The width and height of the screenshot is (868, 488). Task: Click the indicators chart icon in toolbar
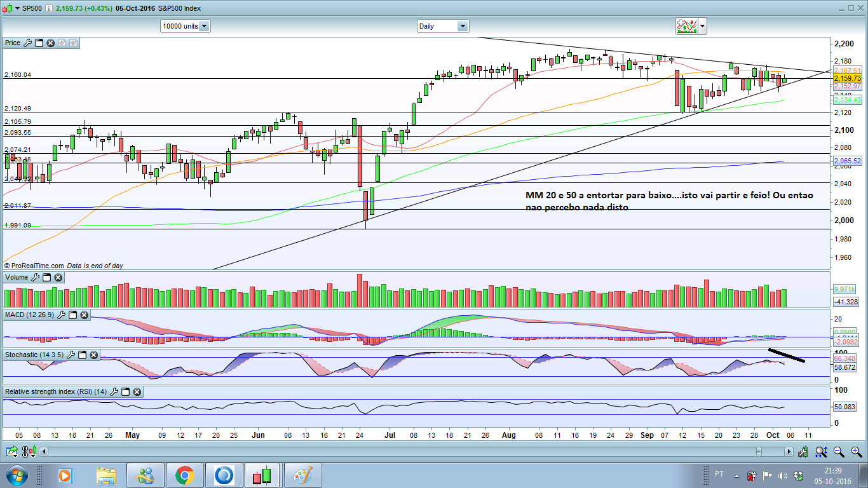(x=686, y=26)
